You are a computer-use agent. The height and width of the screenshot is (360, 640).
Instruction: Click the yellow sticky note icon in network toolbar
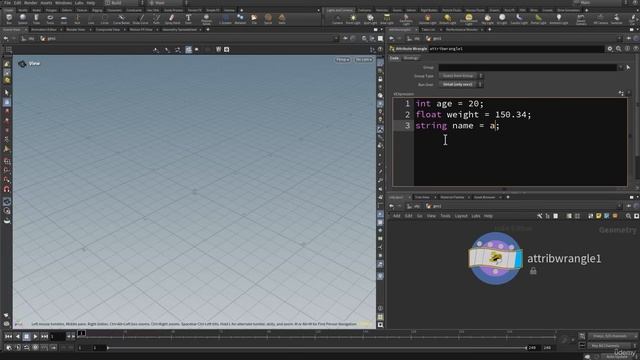[598, 216]
